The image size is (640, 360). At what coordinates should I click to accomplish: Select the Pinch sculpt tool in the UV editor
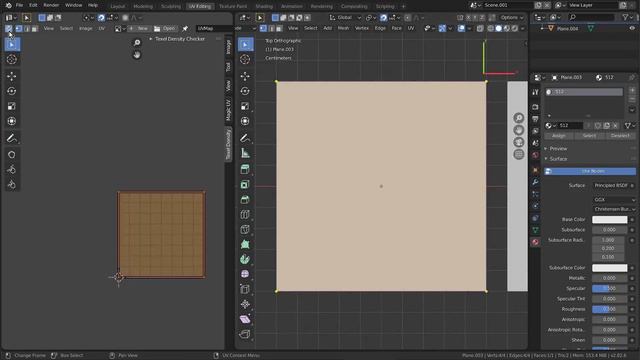(11, 184)
